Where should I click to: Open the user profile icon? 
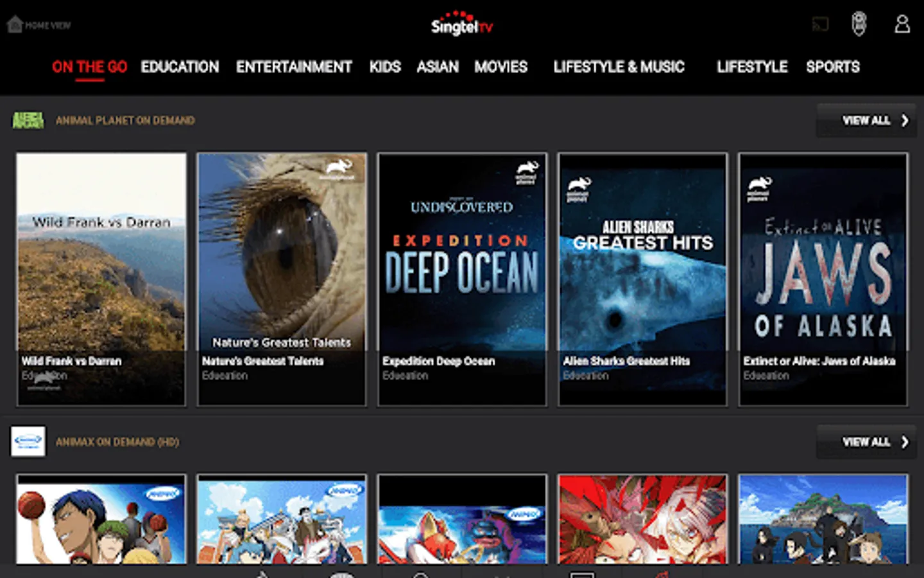902,24
